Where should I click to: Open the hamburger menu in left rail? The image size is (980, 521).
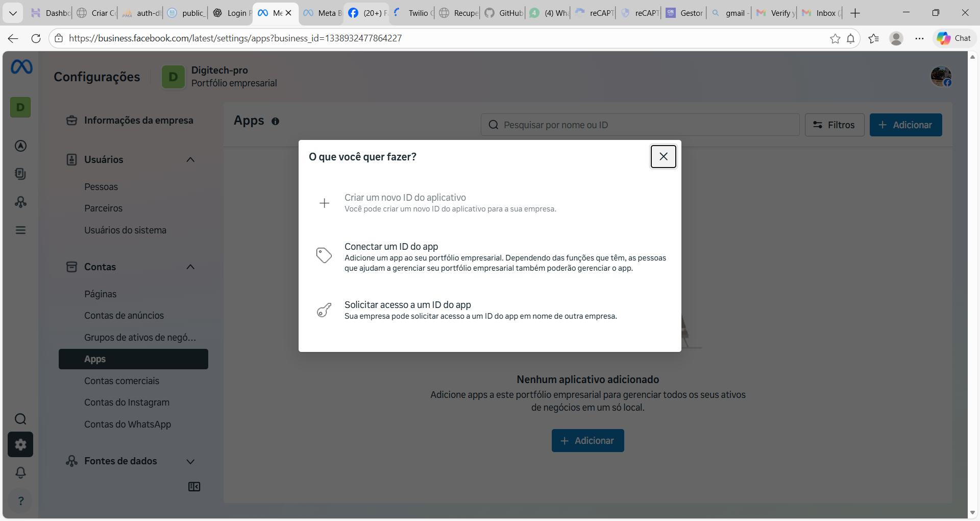20,230
